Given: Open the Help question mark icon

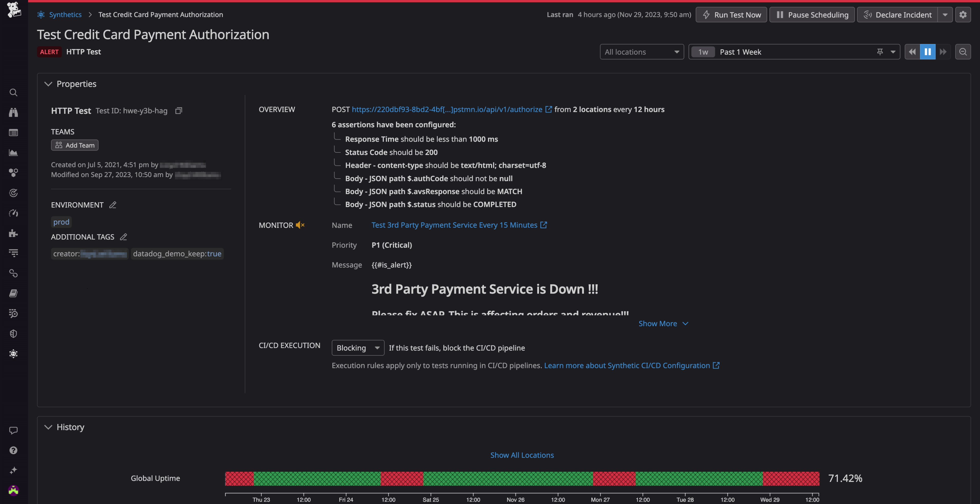Looking at the screenshot, I should coord(13,450).
